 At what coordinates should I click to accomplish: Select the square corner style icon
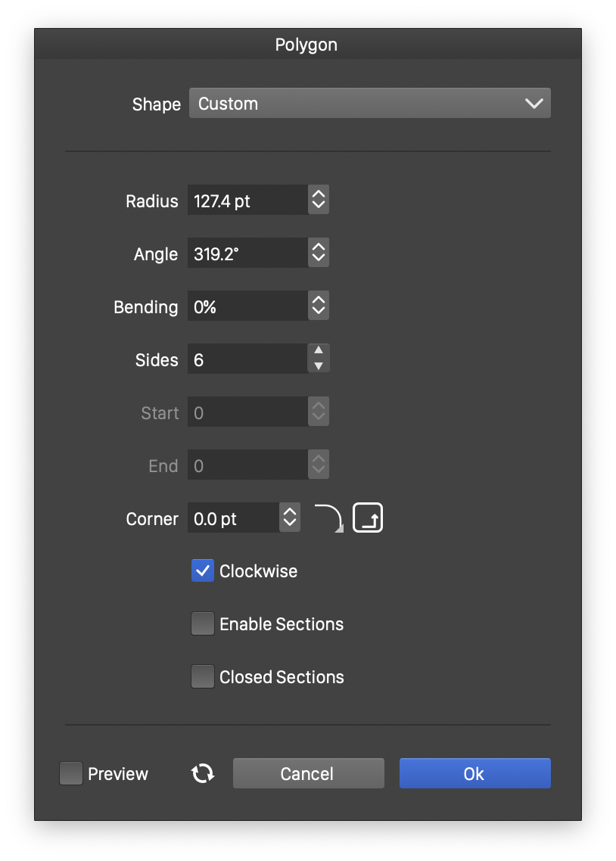coord(368,518)
